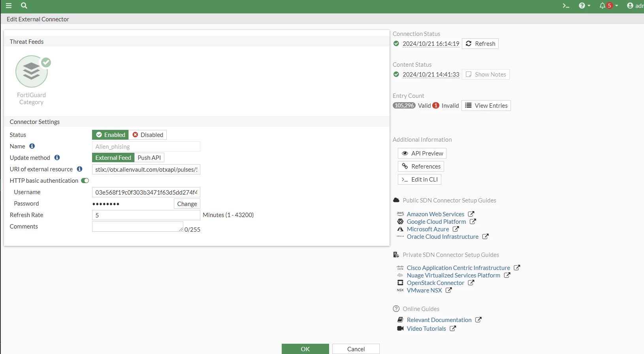Open OpenStack Connector guide

(435, 283)
